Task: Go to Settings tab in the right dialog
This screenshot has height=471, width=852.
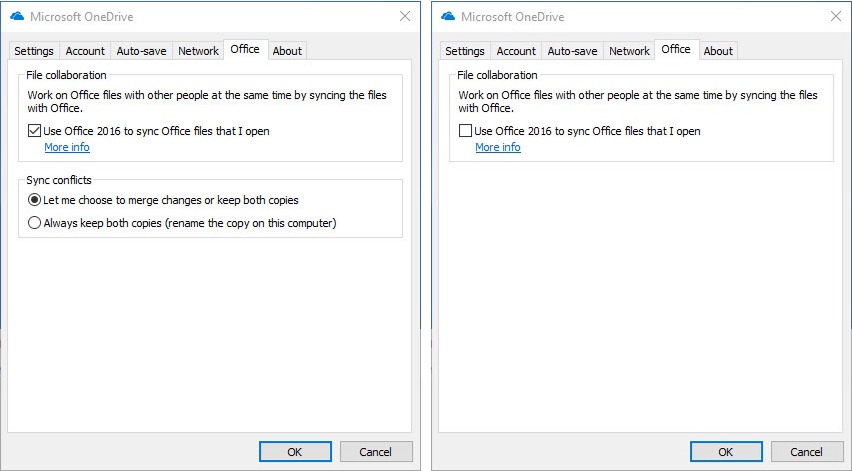Action: (465, 51)
